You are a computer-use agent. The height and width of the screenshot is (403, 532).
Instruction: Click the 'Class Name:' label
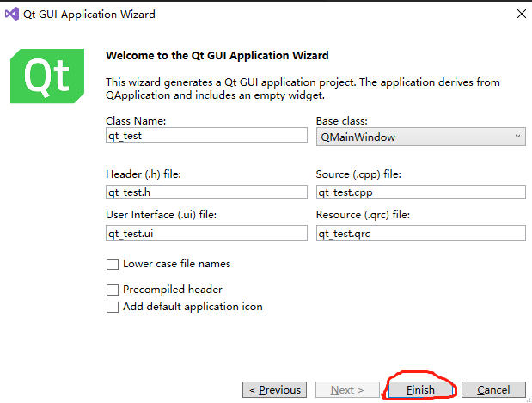136,121
